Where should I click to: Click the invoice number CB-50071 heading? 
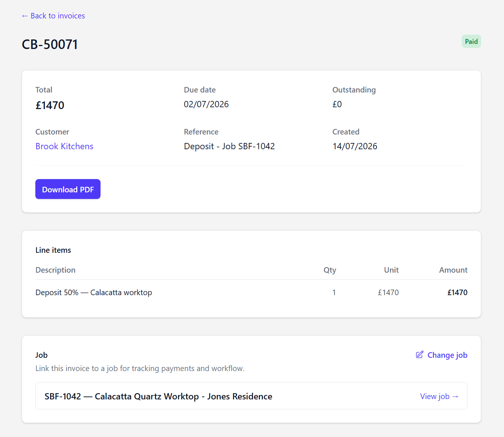click(50, 45)
